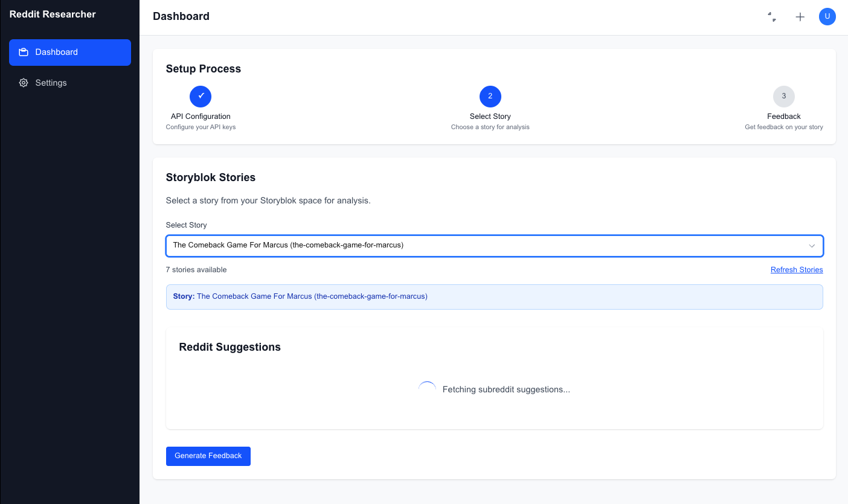
Task: Open the user avatar menu
Action: (827, 17)
